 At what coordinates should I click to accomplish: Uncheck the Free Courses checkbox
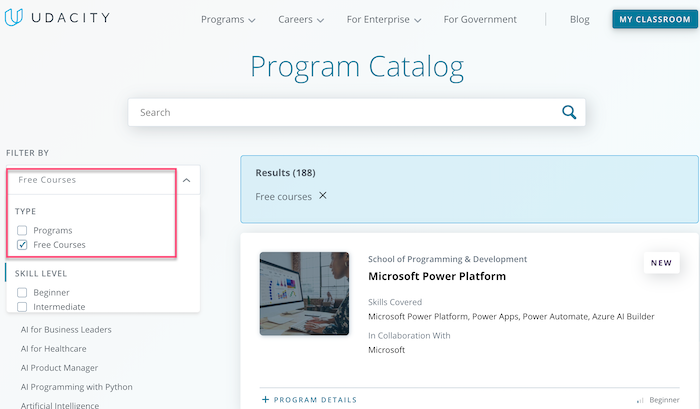click(22, 245)
